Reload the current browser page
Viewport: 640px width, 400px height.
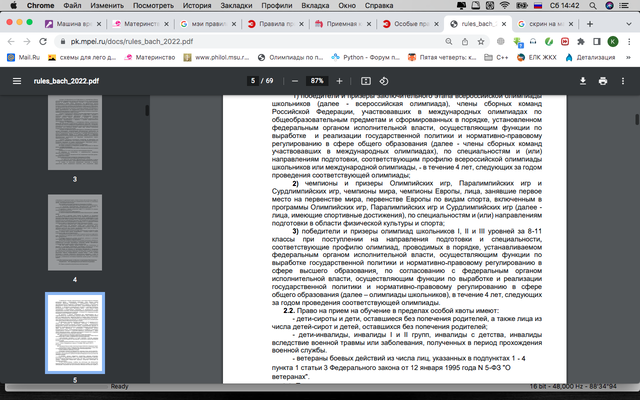tap(47, 44)
